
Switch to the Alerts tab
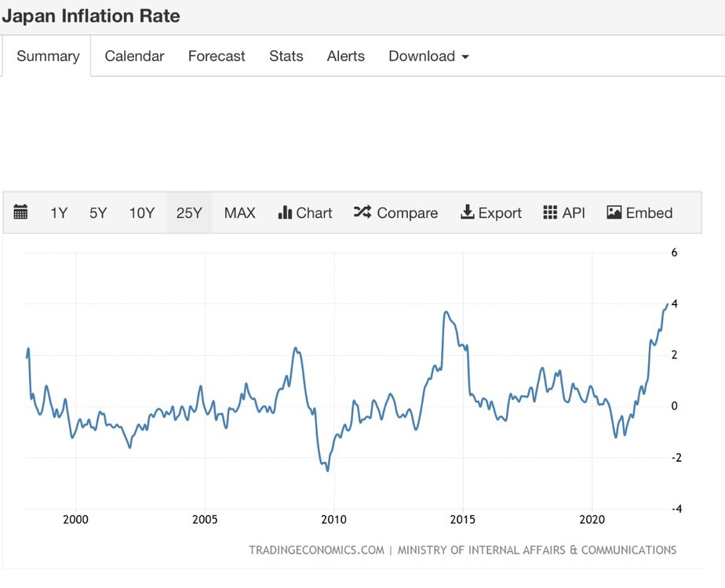[346, 56]
